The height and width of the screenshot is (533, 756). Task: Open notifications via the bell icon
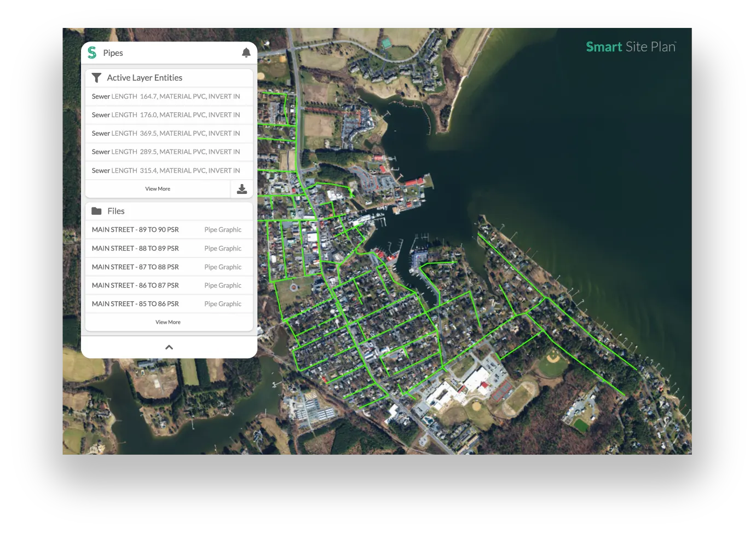pos(246,52)
